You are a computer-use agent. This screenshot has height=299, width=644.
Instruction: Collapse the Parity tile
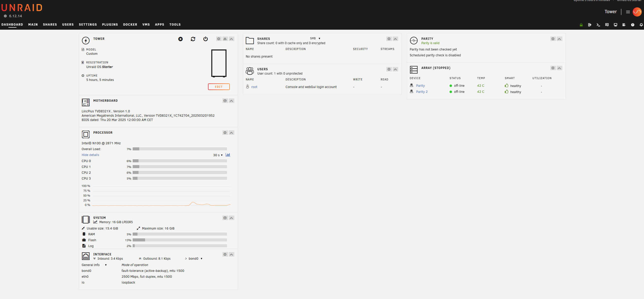click(559, 39)
